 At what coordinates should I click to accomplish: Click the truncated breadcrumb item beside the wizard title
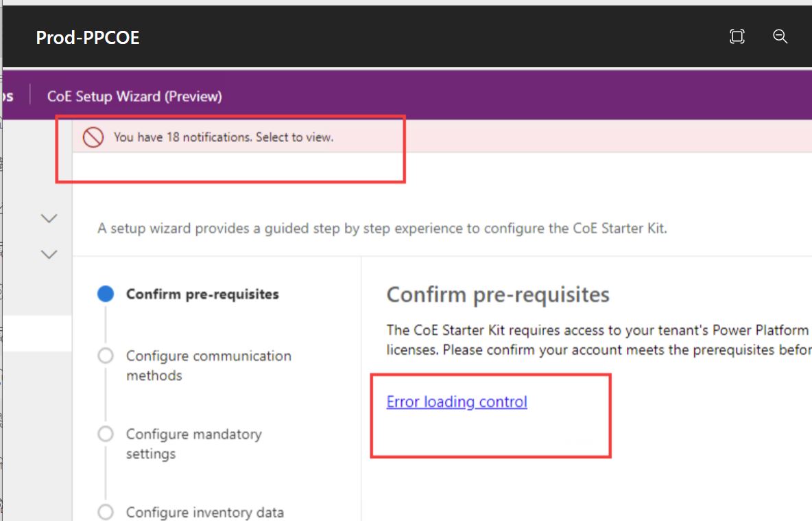point(8,96)
